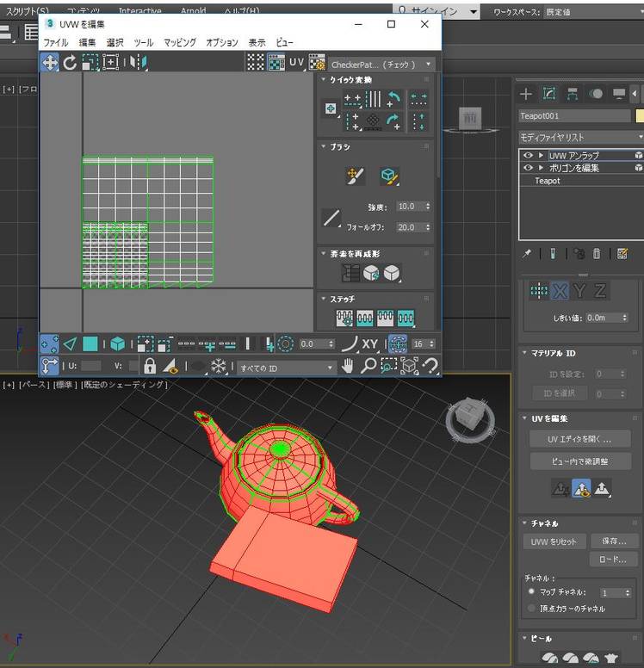Collapse the クイック変換 rollout
The image size is (644, 668).
click(323, 79)
